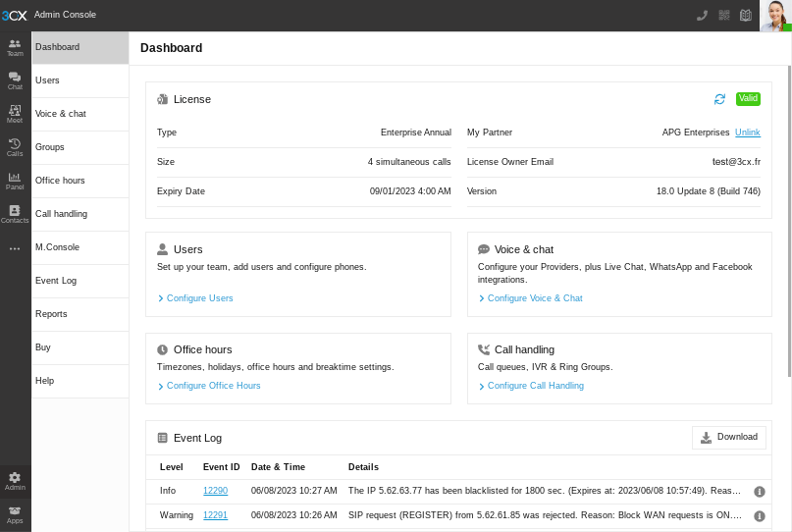Image resolution: width=792 pixels, height=532 pixels.
Task: Open Users in the admin menu
Action: coord(80,80)
